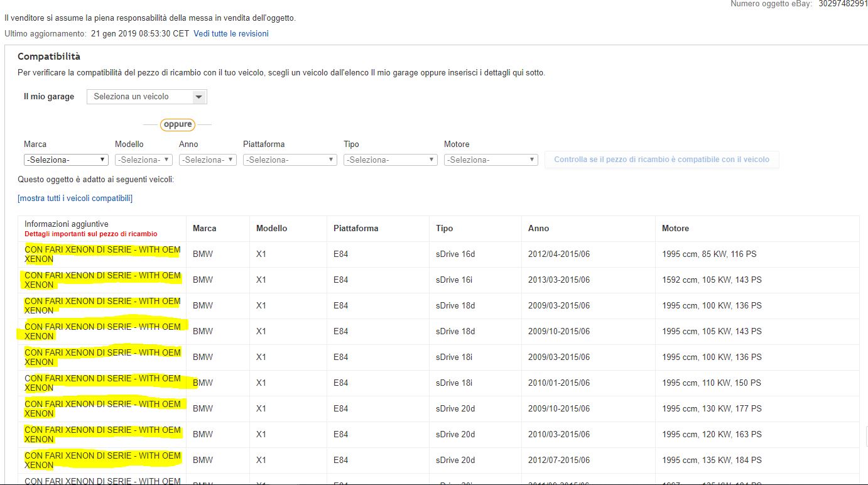
Task: Open 'Seleziona un veicolo' garage dropdown
Action: point(147,97)
